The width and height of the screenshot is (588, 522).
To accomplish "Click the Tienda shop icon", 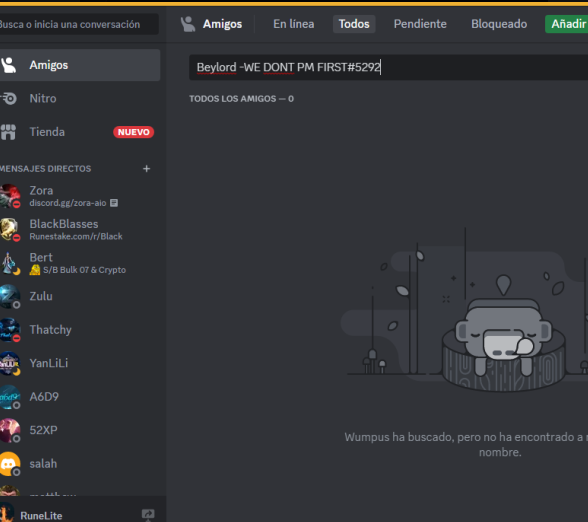I will pyautogui.click(x=8, y=132).
